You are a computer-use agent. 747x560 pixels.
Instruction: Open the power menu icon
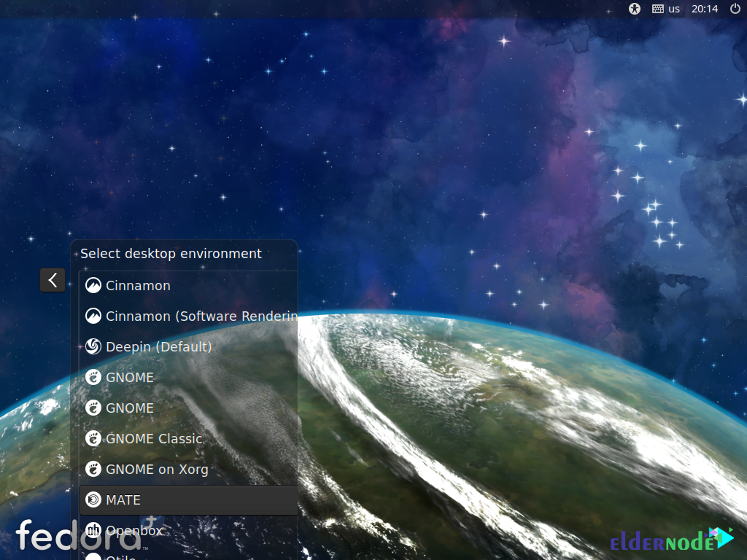pos(735,9)
